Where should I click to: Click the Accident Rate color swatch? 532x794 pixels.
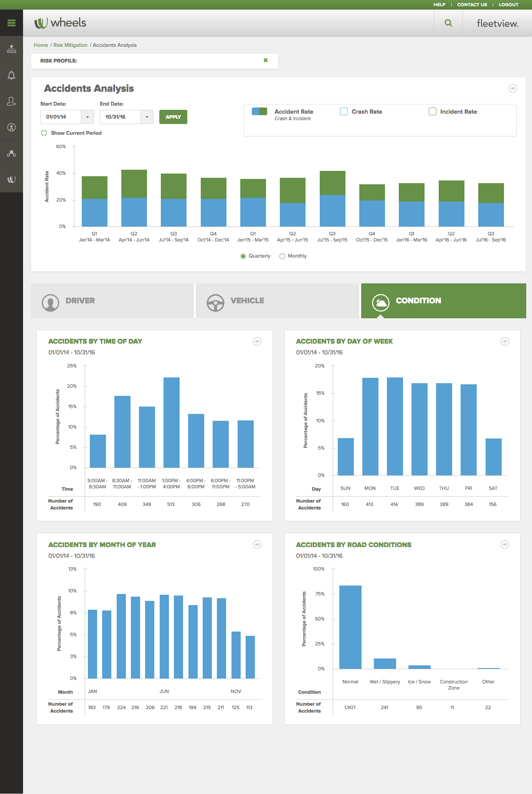click(259, 111)
